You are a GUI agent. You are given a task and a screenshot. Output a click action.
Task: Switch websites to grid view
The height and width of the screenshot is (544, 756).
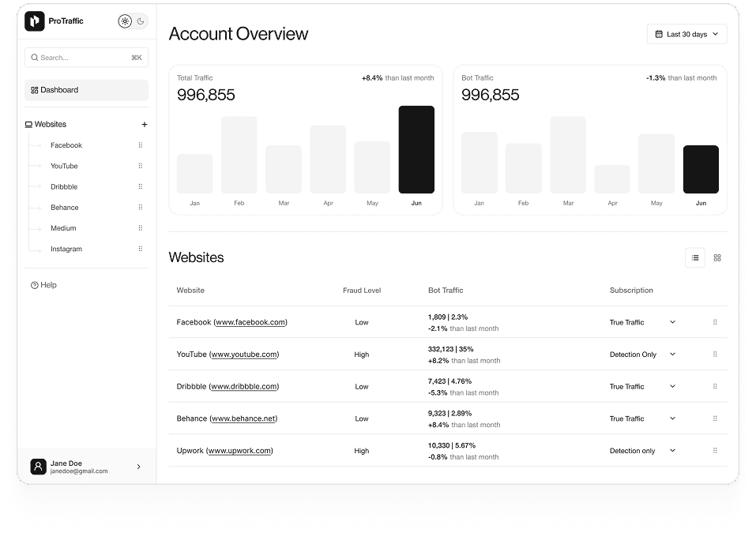tap(717, 257)
